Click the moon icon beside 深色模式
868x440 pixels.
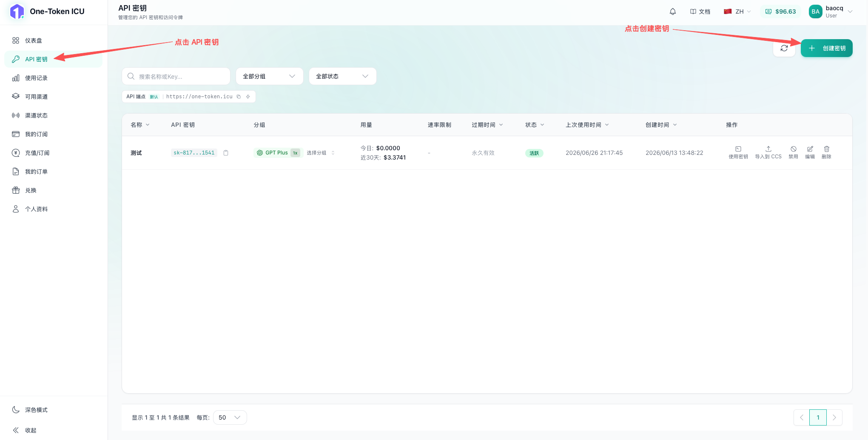pyautogui.click(x=16, y=410)
